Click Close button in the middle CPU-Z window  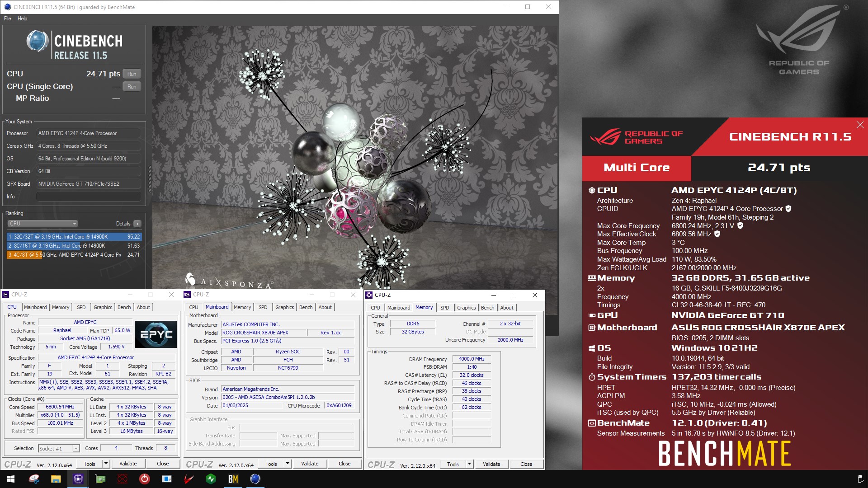pyautogui.click(x=344, y=464)
